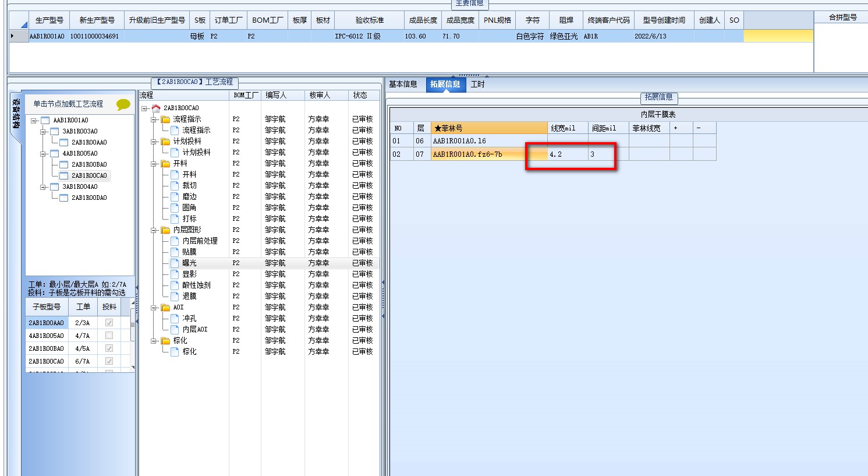Toggle 投料 checkbox for 2AB1R00BA0 row
Screen dimensions: 868x476
(109, 348)
